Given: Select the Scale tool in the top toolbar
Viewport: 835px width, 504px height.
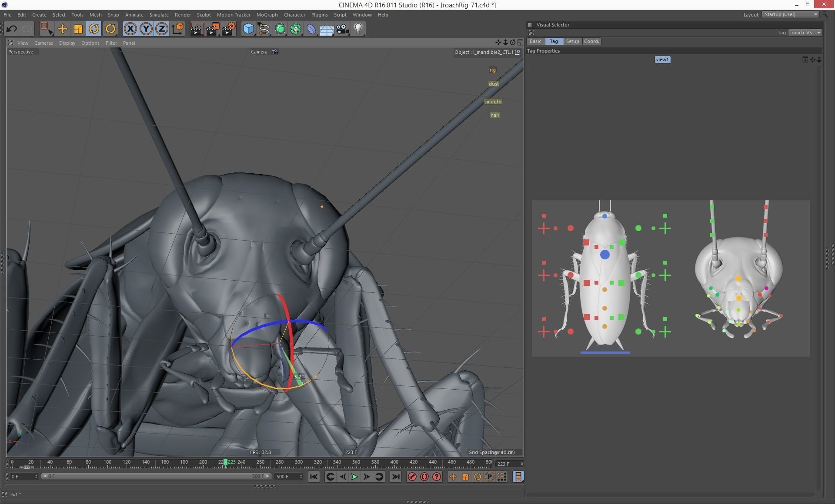Looking at the screenshot, I should (78, 29).
